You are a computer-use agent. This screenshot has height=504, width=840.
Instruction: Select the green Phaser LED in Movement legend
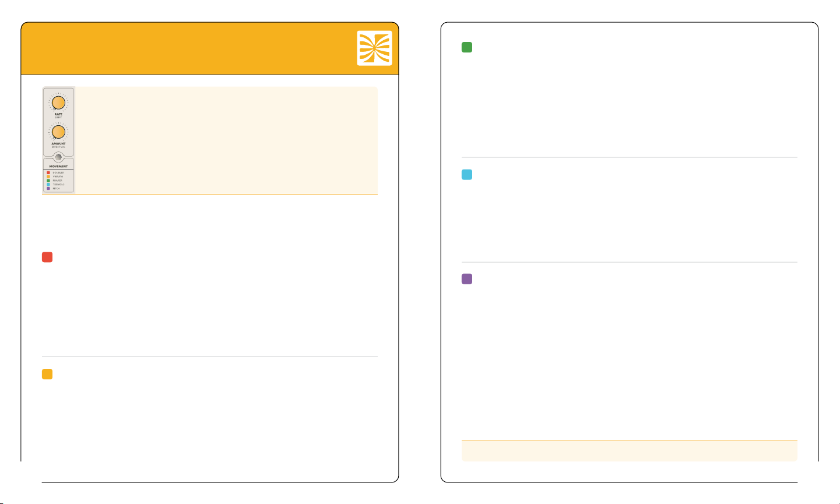point(48,181)
